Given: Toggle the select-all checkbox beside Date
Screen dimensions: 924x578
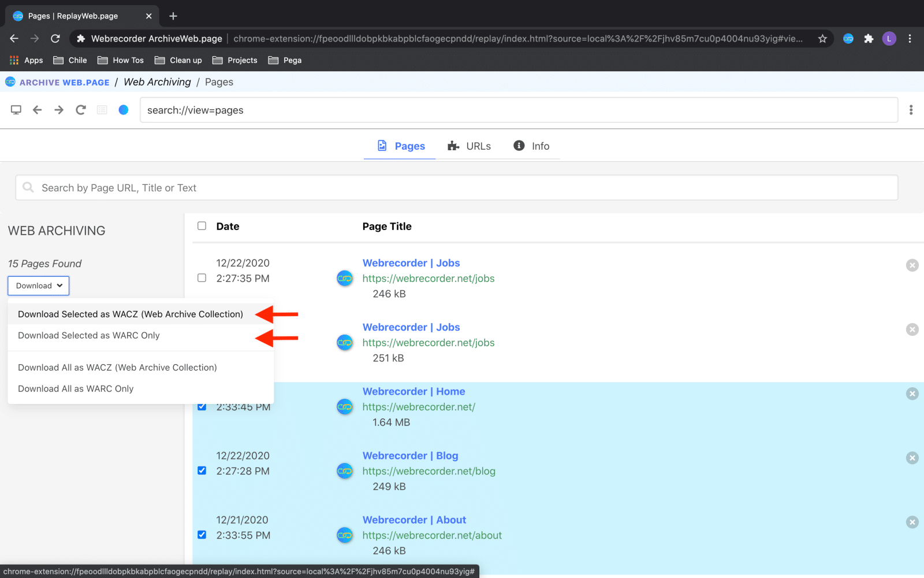Looking at the screenshot, I should click(x=202, y=226).
